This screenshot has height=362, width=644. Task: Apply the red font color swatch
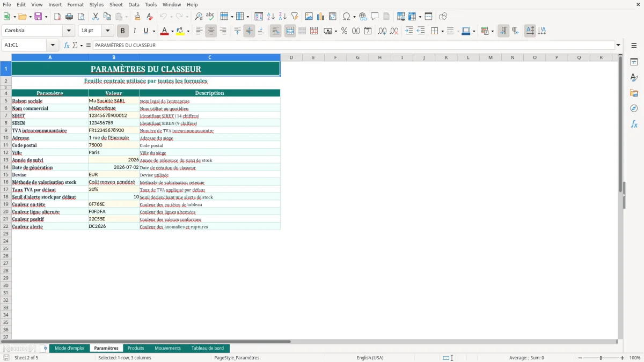point(164,31)
